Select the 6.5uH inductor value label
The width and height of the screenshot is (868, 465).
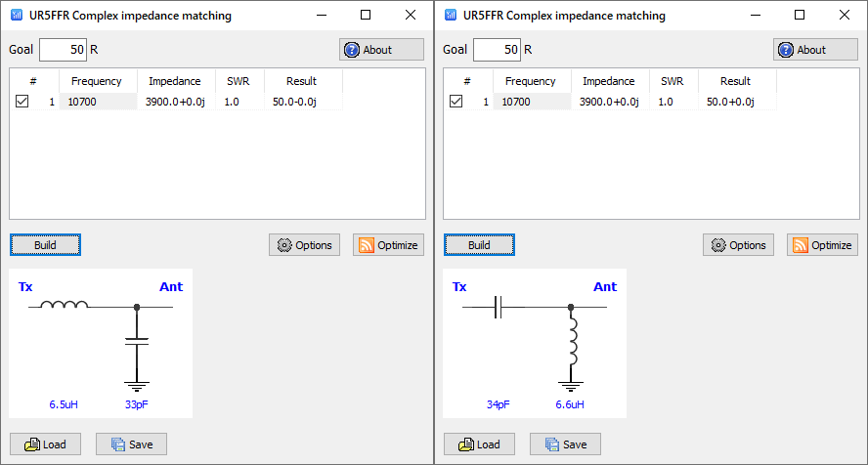(65, 403)
